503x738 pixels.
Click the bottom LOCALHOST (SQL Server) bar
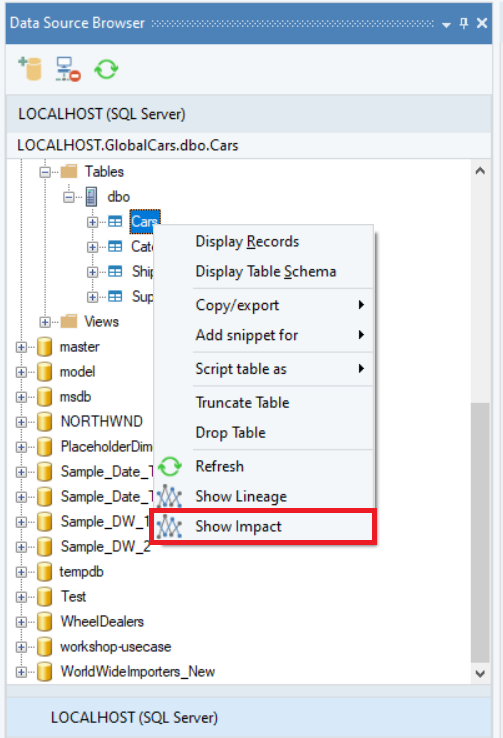[x=249, y=718]
